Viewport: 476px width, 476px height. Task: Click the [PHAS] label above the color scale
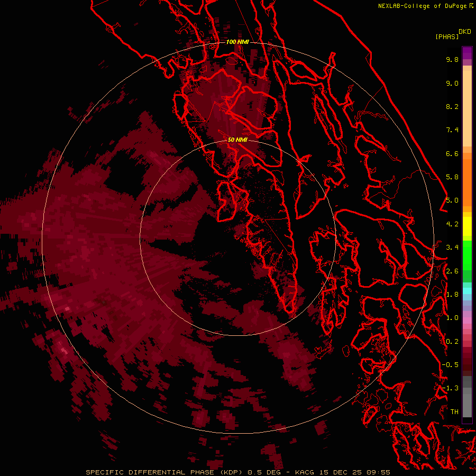[x=447, y=37]
